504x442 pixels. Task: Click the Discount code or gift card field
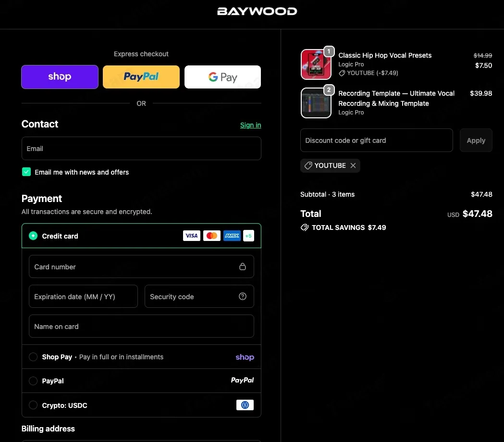(376, 140)
